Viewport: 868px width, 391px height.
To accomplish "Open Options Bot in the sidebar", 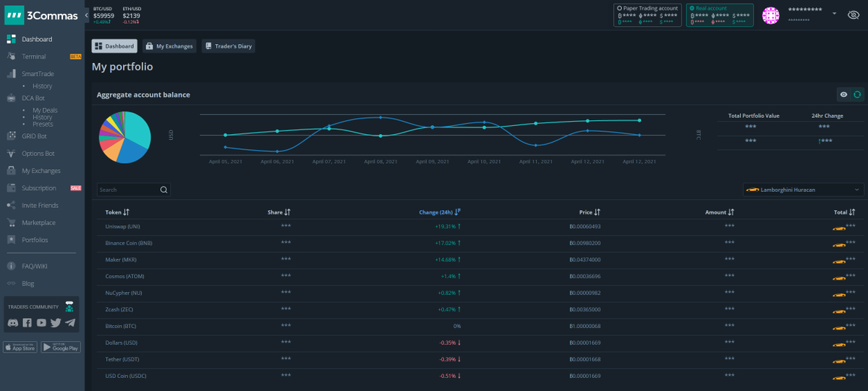I will coord(38,154).
